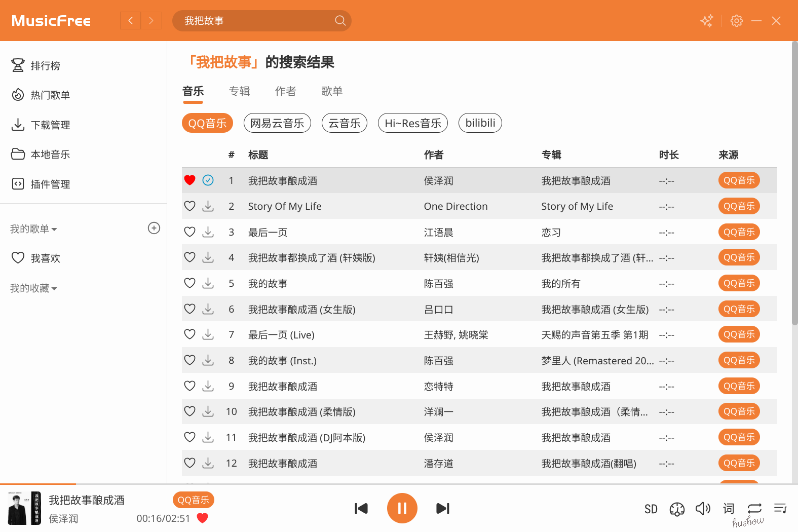
Task: Like 我的故事 in row 5
Action: point(190,283)
